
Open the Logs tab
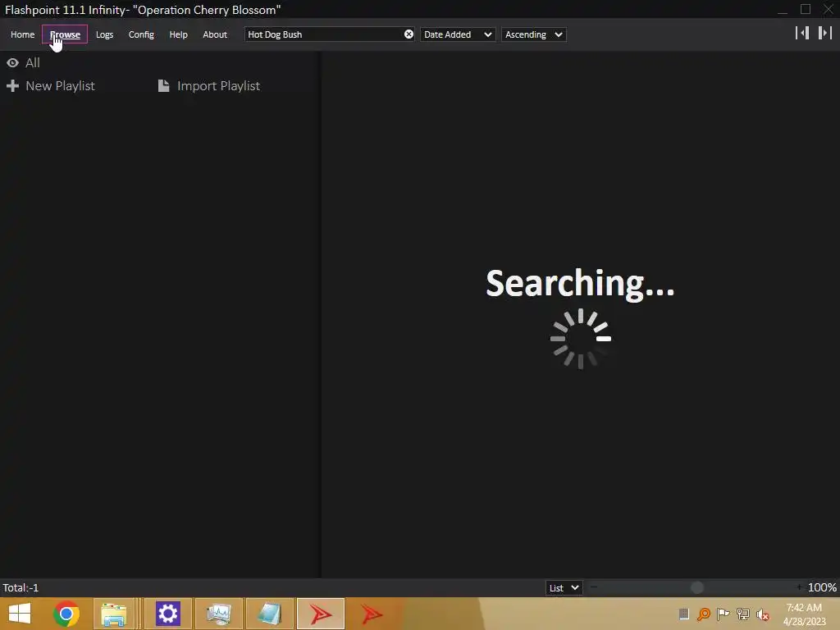click(104, 34)
